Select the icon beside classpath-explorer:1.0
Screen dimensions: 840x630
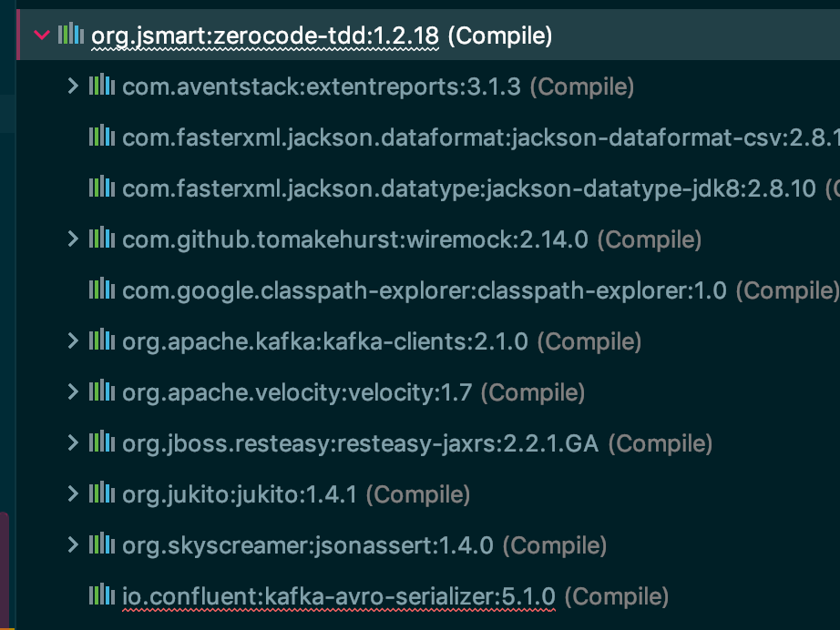tap(103, 290)
